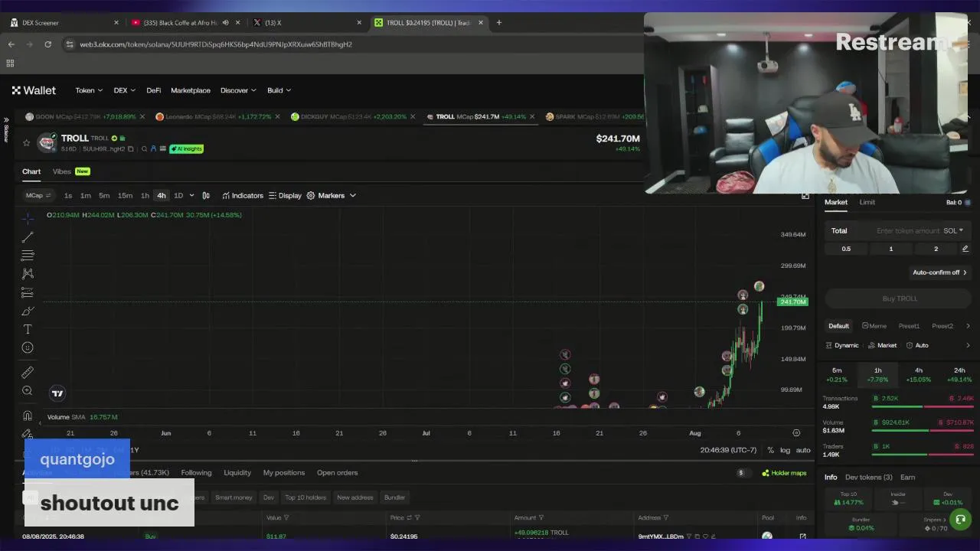
Task: Open the candlestick chart type selector
Action: (205, 195)
